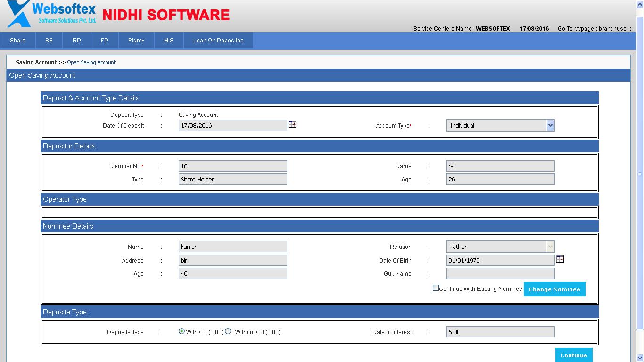Click the NIDHI SOFTWARE title text

pos(166,15)
